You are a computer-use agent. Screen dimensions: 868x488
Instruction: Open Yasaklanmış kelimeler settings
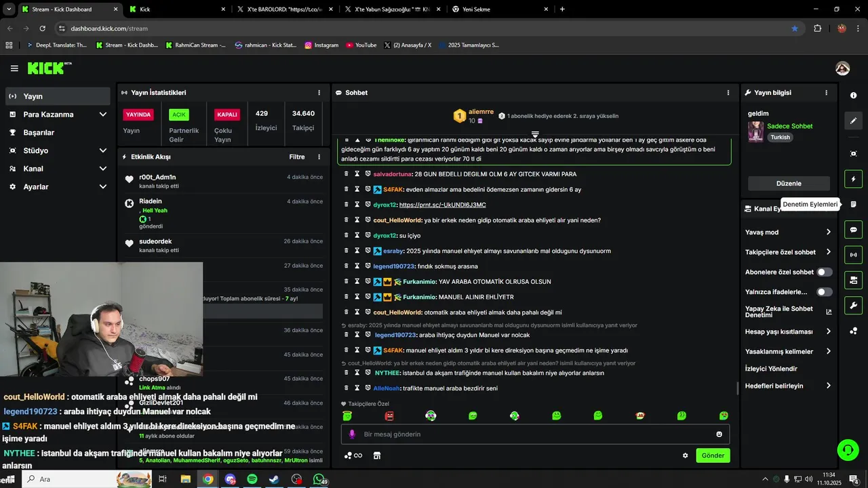coord(788,352)
